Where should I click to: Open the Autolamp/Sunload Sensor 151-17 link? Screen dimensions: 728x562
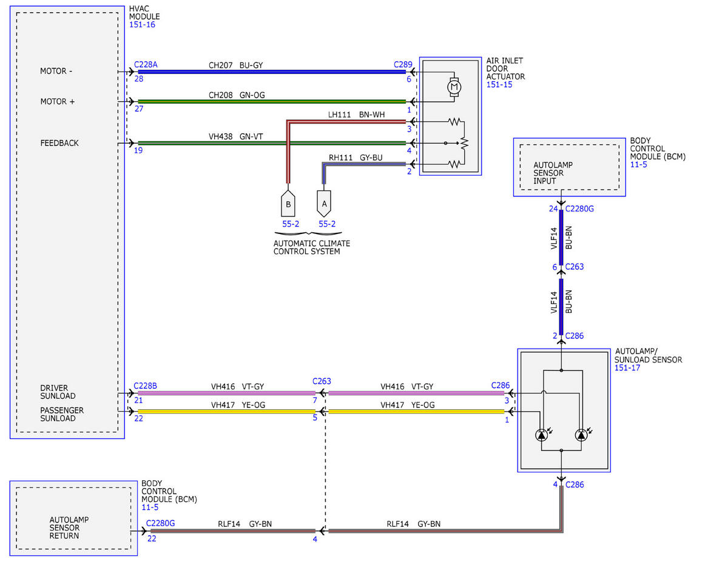[628, 368]
